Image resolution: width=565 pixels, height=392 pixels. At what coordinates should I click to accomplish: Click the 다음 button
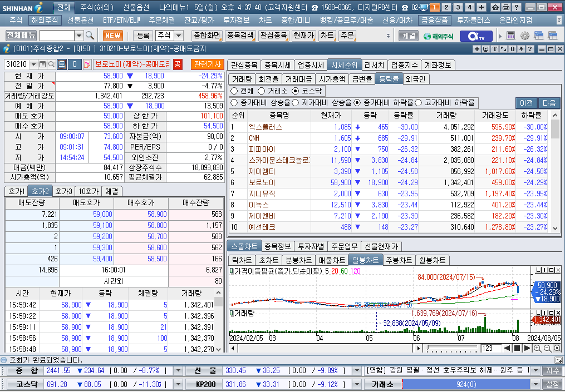[x=549, y=103]
